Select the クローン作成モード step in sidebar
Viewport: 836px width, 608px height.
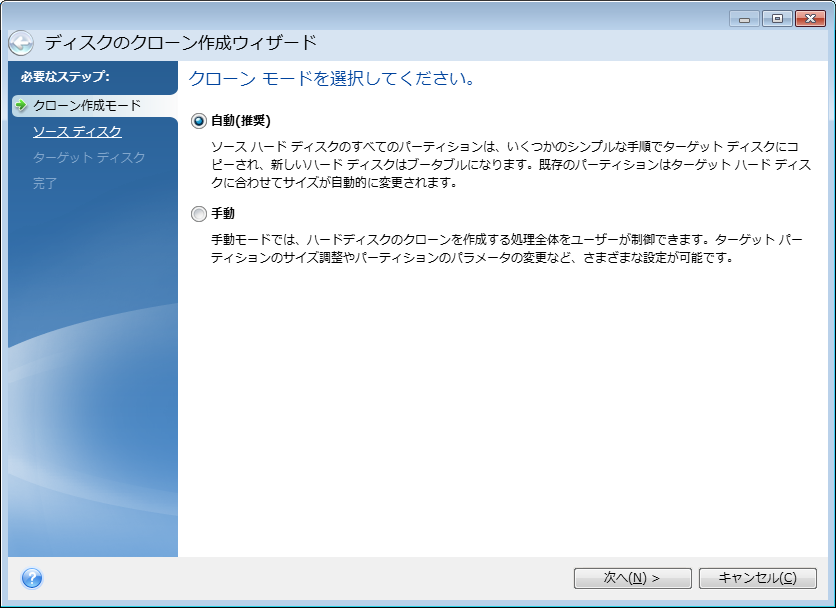[87, 106]
